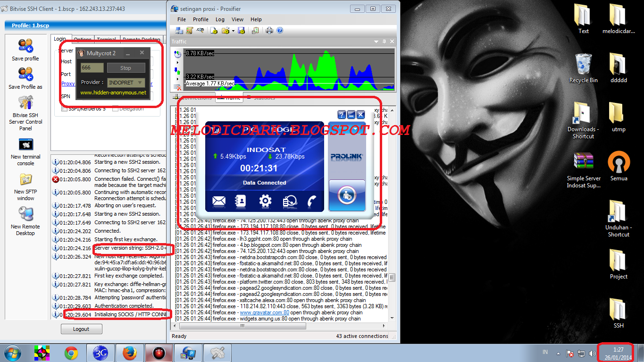644x362 pixels.
Task: Click the clear traffic red X icon
Action: (178, 87)
